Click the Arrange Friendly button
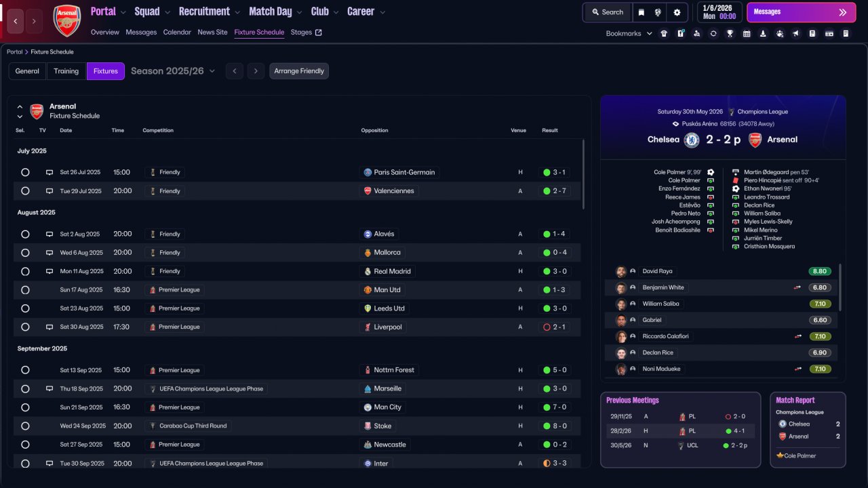 pos(299,71)
